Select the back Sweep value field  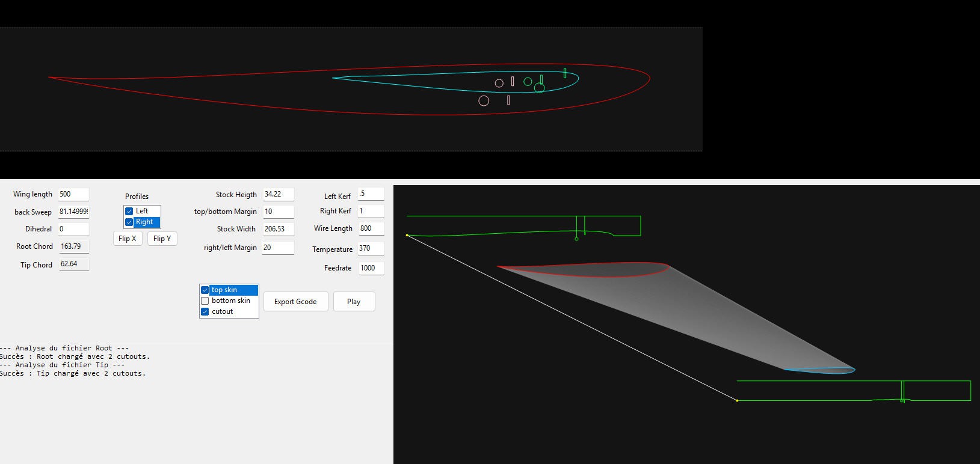point(73,212)
